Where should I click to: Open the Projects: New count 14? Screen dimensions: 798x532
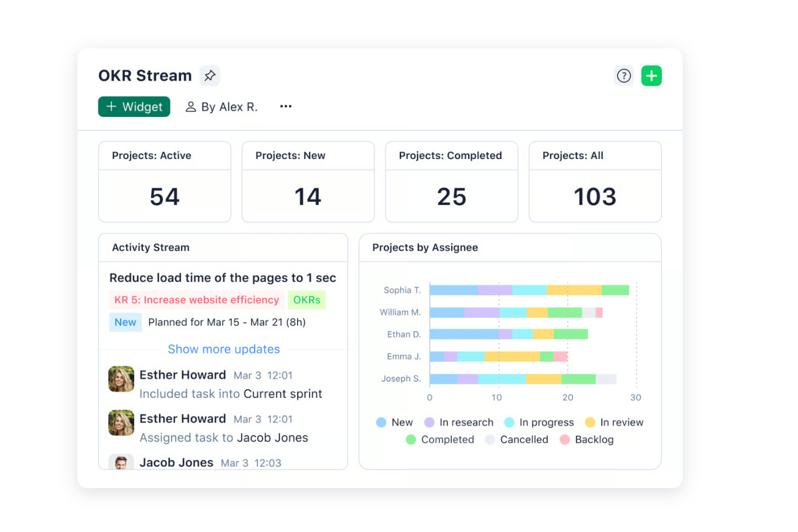click(308, 197)
